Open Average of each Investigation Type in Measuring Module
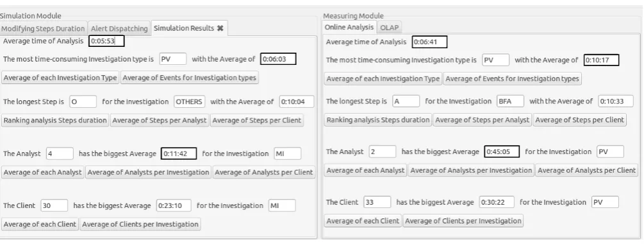This screenshot has width=644, height=244. [x=383, y=78]
